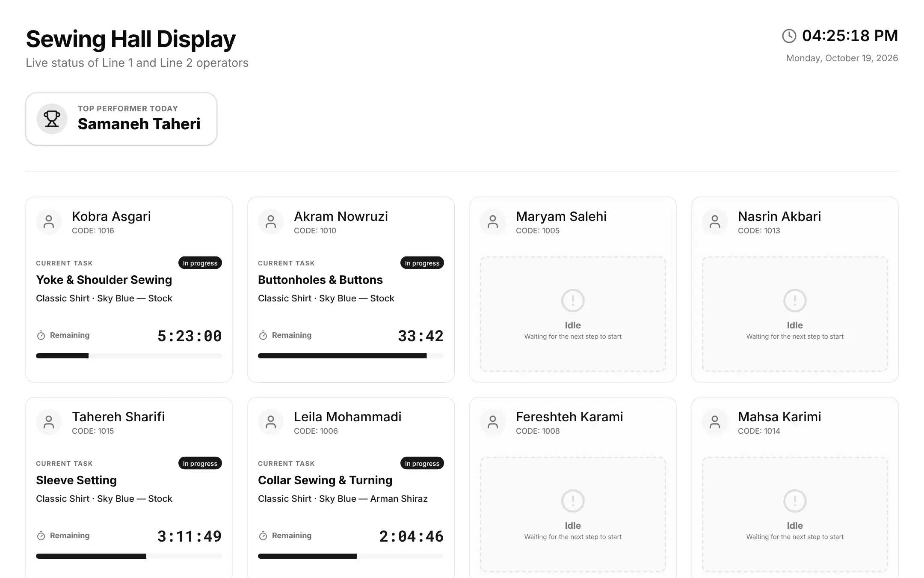Click the Sleeve Setting progress bar
Image resolution: width=924 pixels, height=578 pixels.
pos(129,556)
